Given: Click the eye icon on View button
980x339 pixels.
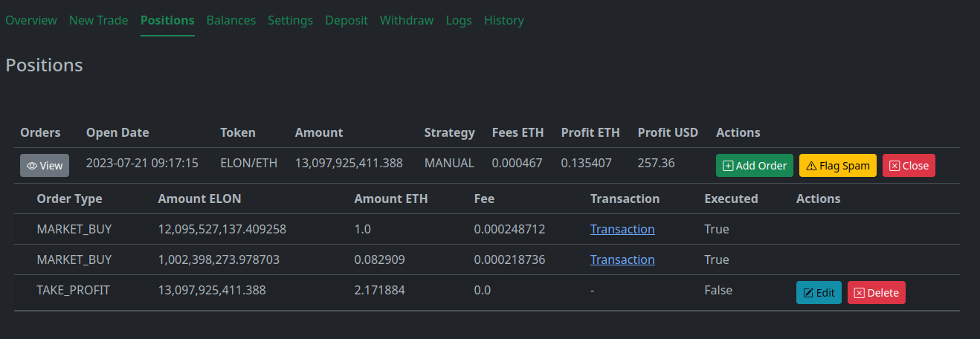Looking at the screenshot, I should click(32, 166).
